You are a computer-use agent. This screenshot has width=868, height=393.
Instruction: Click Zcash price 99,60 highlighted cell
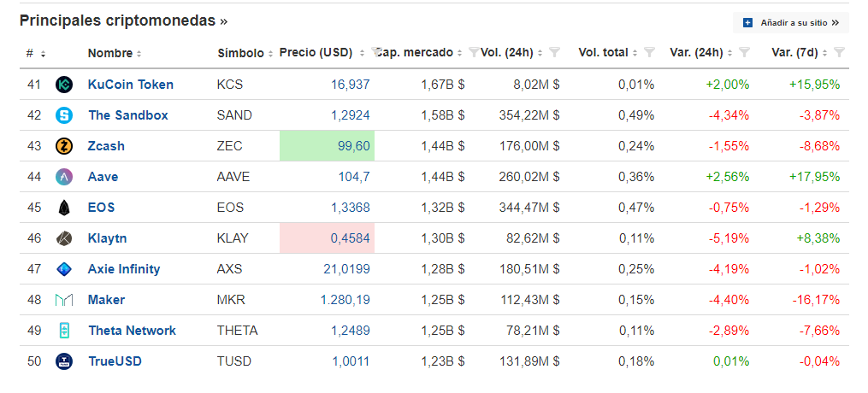point(328,146)
